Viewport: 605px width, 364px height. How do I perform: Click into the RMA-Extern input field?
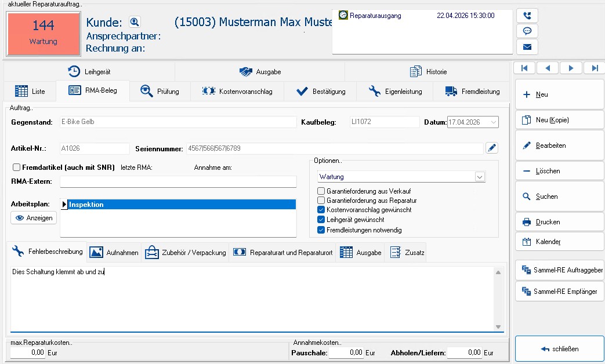point(177,182)
